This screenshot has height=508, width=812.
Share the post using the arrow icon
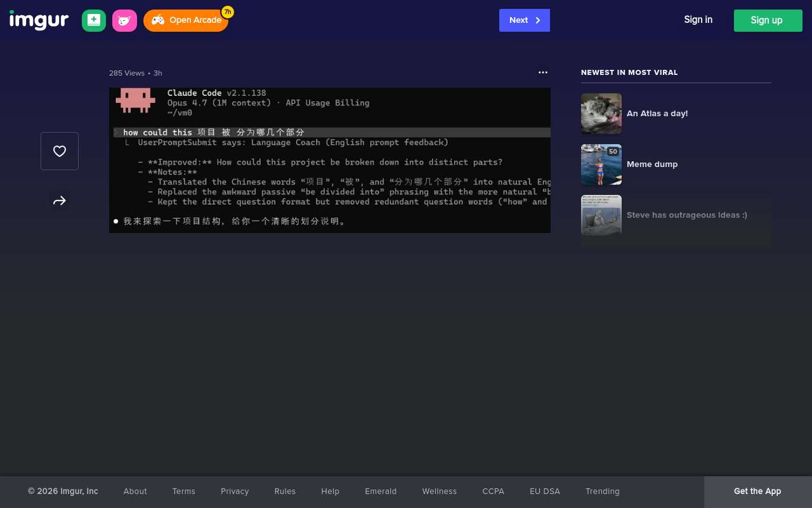60,201
